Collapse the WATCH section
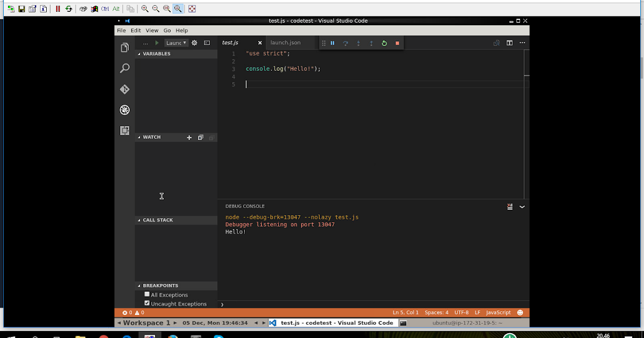 152,137
